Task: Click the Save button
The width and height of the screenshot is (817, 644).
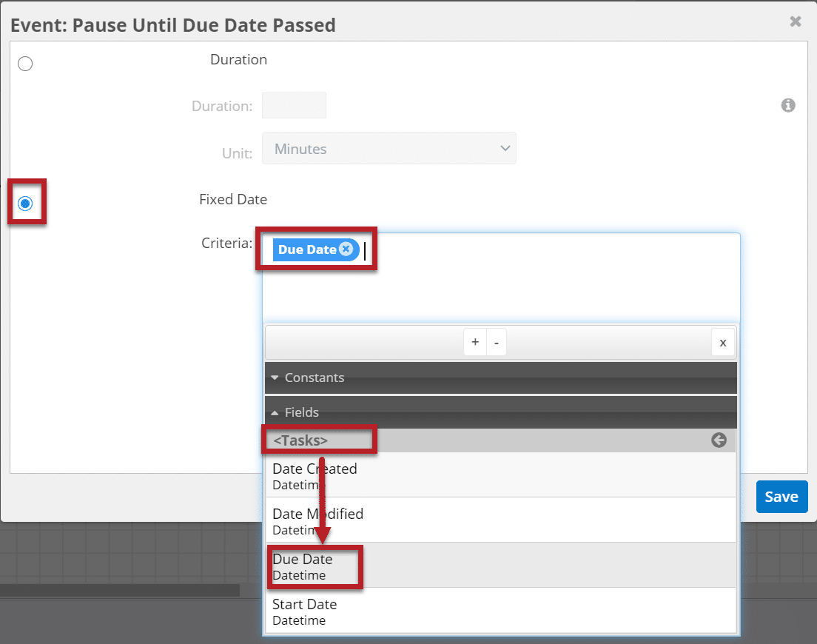Action: click(x=781, y=497)
